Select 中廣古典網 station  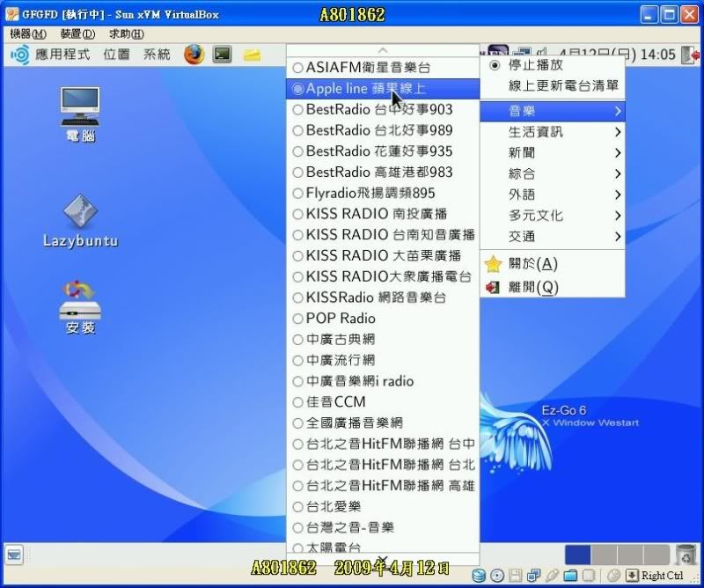click(x=383, y=339)
